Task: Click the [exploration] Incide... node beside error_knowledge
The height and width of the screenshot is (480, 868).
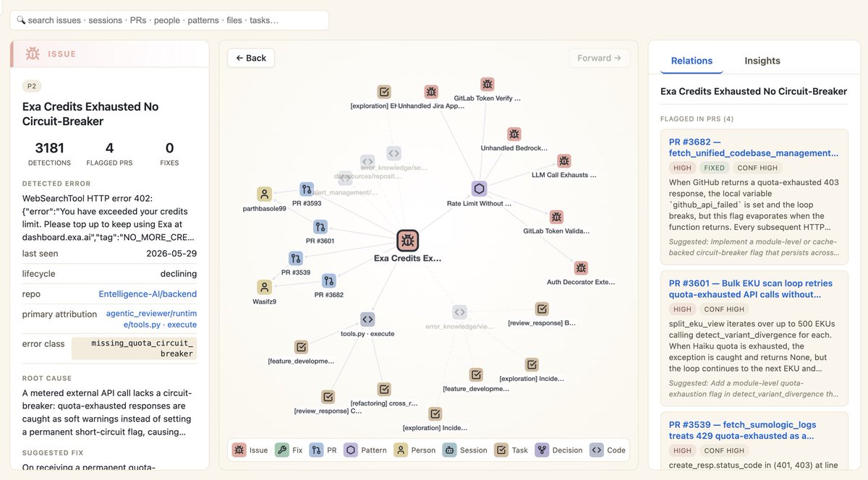Action: 532,365
